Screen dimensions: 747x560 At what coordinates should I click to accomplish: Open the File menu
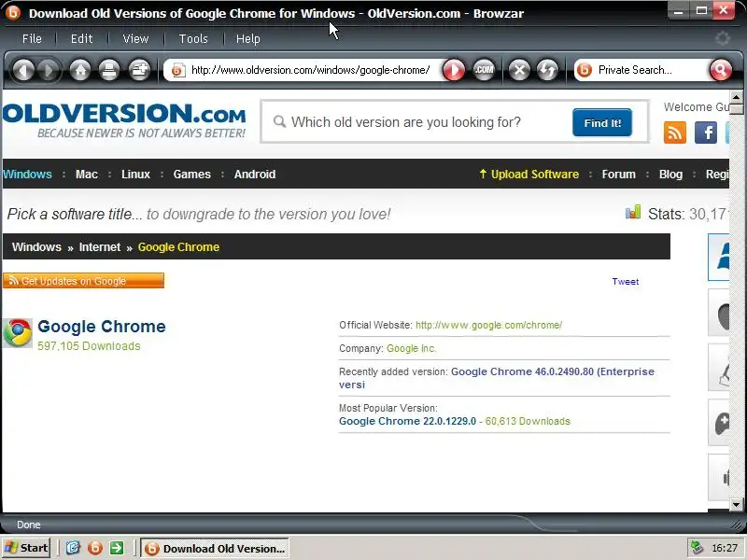32,38
